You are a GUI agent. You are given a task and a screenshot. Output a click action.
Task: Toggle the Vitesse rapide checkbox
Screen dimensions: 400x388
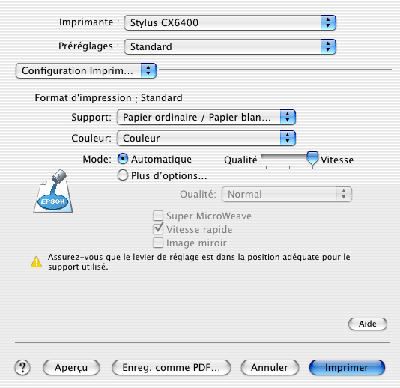[x=158, y=229]
